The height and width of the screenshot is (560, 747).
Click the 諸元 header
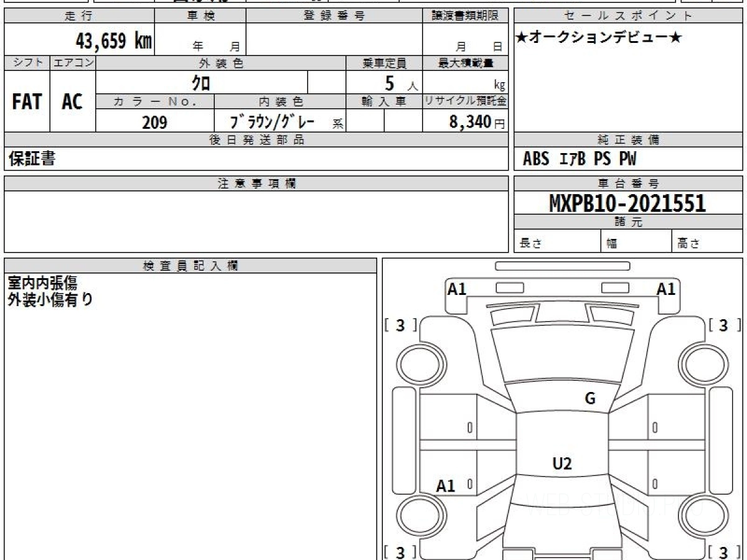tap(628, 222)
